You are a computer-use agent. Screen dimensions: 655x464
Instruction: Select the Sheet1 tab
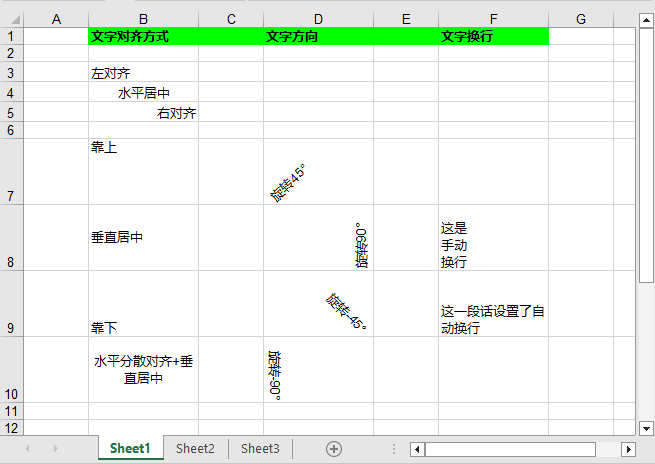click(130, 448)
